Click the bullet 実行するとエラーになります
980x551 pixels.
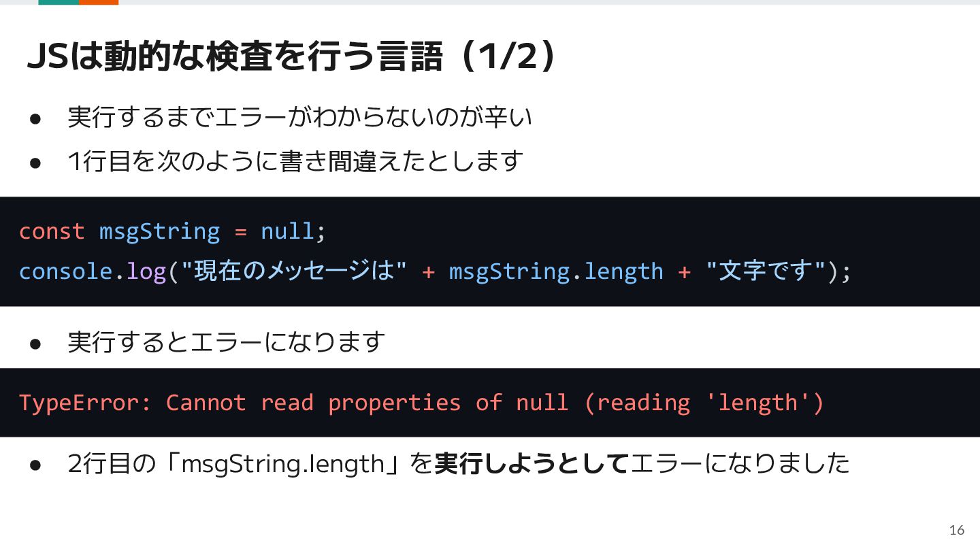click(226, 341)
